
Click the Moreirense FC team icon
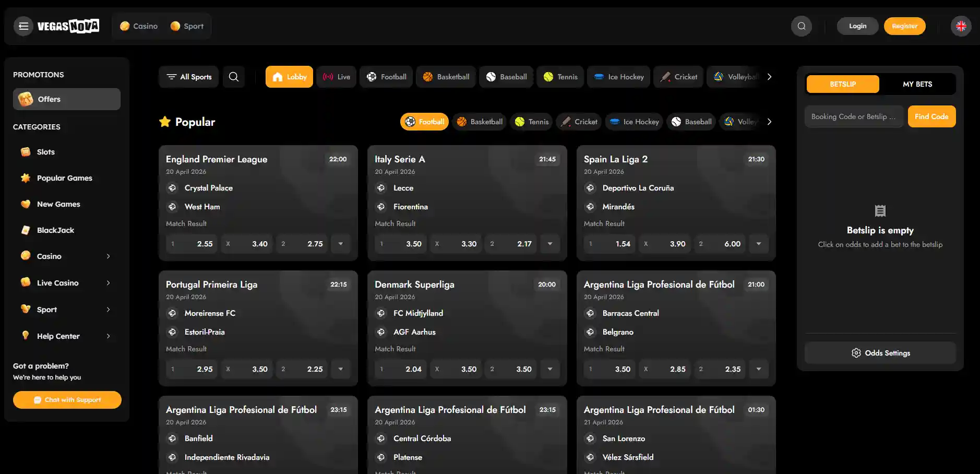172,313
